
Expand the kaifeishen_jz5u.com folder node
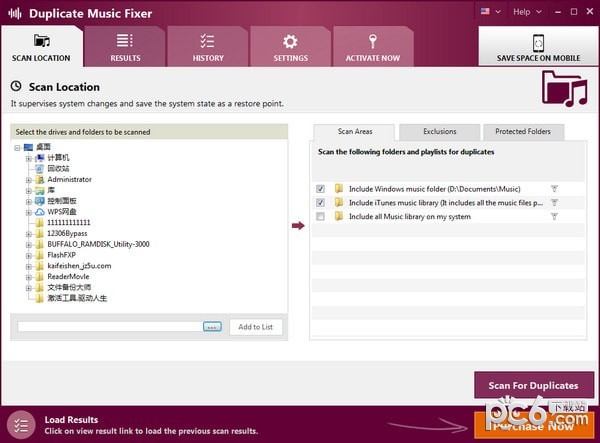[x=29, y=266]
